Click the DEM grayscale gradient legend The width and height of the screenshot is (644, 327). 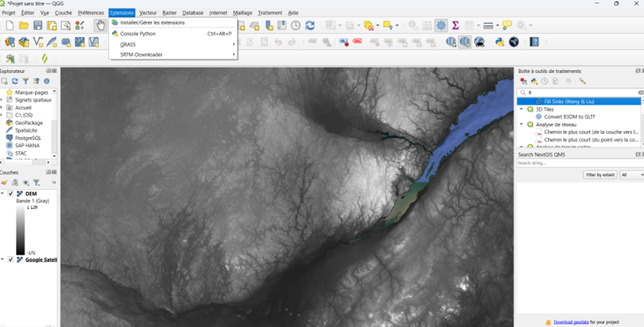(21, 231)
